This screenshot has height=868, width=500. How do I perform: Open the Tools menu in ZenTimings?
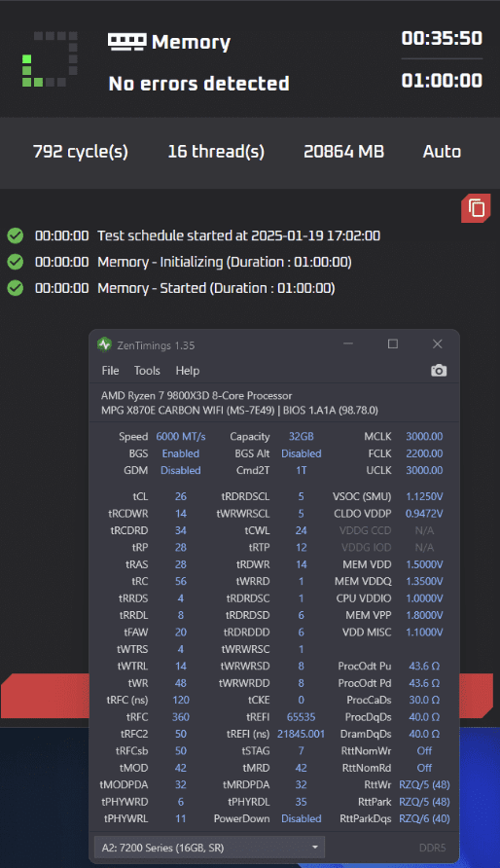pos(147,371)
